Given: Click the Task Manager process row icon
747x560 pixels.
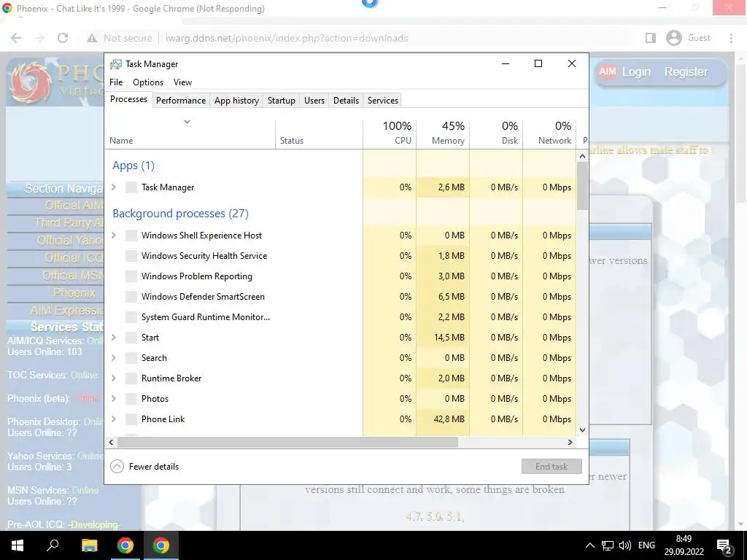Looking at the screenshot, I should [x=131, y=187].
